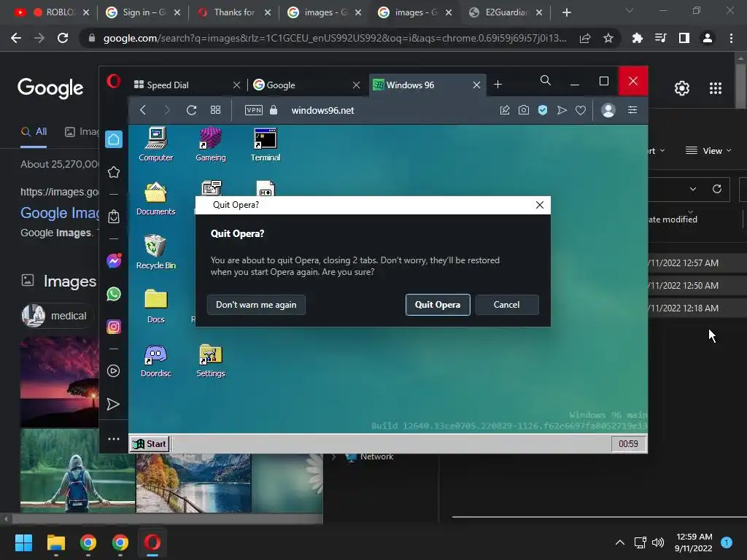Reload the Chrome page

click(x=63, y=38)
